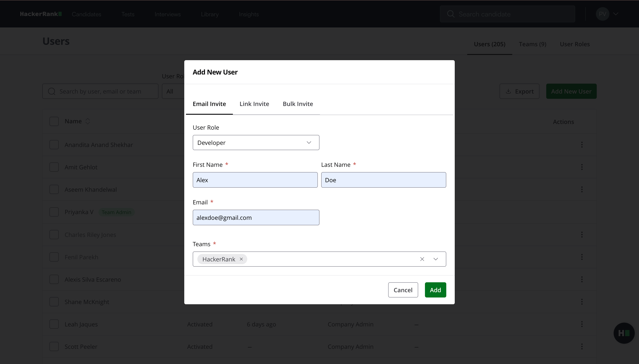
Task: Select the Shane McKnight row checkbox
Action: pyautogui.click(x=54, y=302)
